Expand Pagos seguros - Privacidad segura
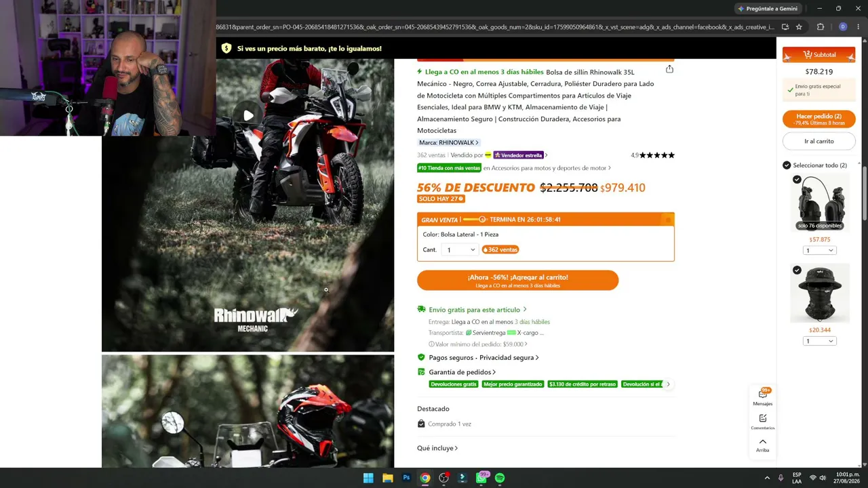 [x=484, y=357]
